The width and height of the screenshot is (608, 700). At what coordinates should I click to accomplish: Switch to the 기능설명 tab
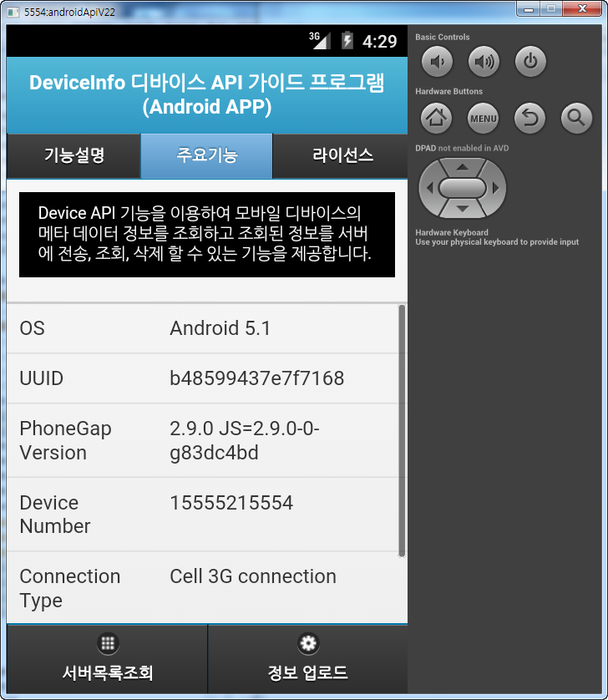point(73,155)
